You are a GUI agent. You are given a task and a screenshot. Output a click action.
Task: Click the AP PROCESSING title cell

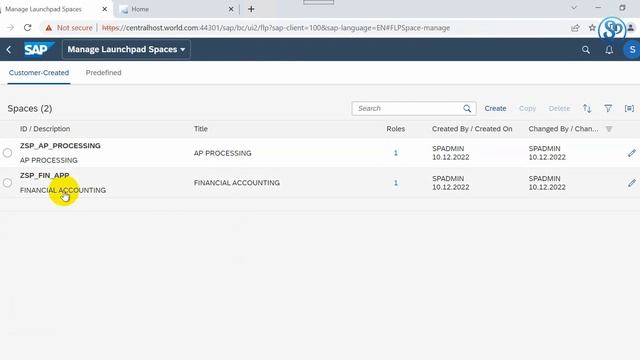click(222, 153)
